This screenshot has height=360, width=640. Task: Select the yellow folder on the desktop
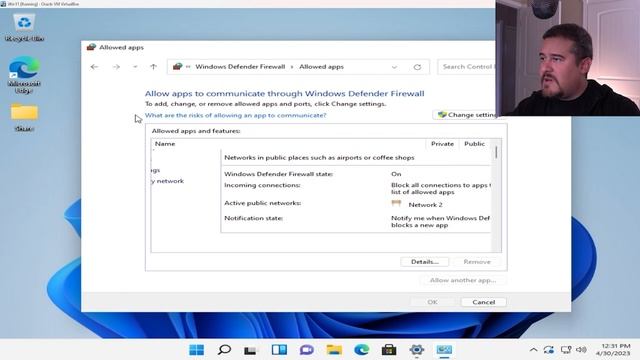(x=24, y=117)
